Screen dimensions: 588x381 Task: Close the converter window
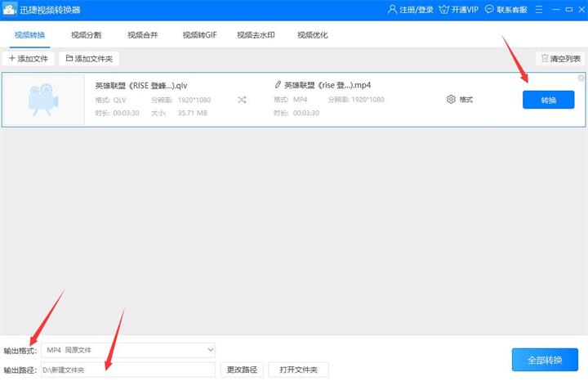coord(581,9)
